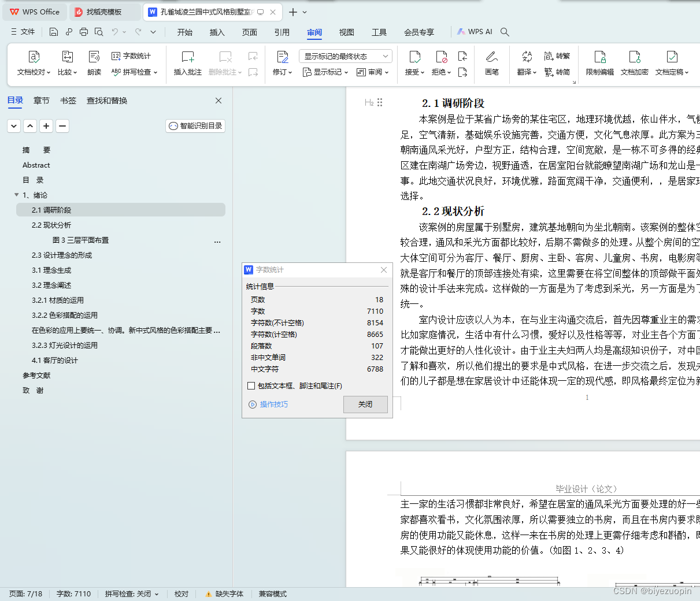Click the minus button in outline panel
This screenshot has height=601, width=700.
(62, 125)
